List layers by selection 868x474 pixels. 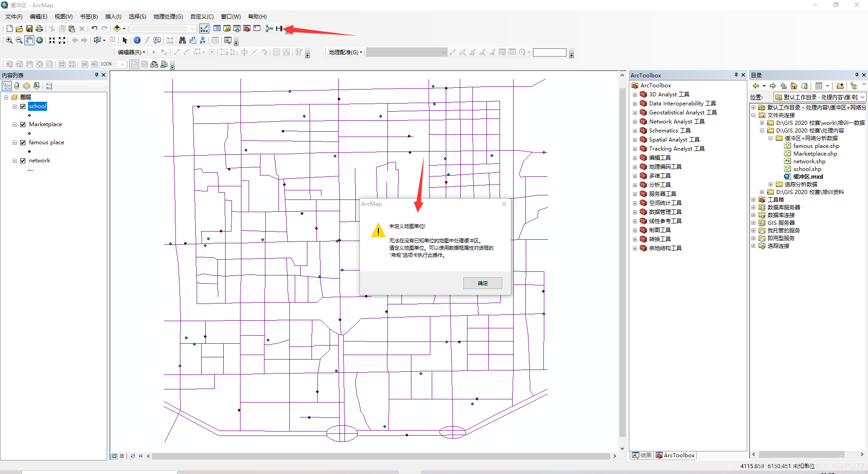[37, 86]
